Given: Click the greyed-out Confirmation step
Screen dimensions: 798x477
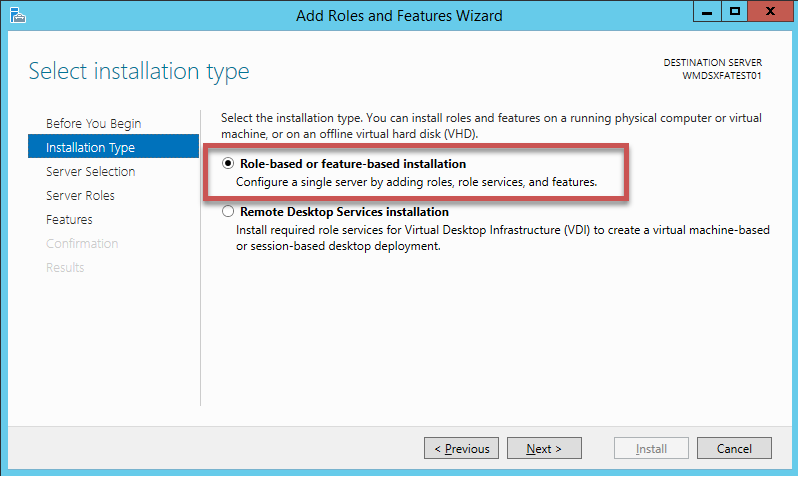Looking at the screenshot, I should click(82, 243).
